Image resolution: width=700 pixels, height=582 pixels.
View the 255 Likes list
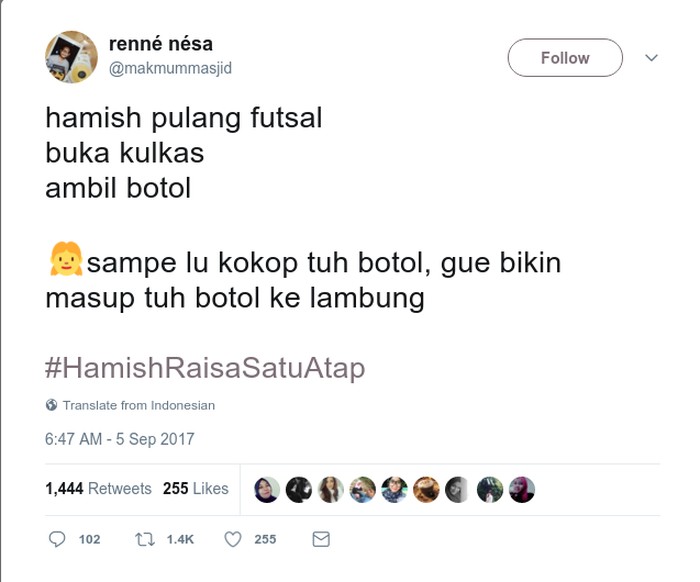[196, 489]
